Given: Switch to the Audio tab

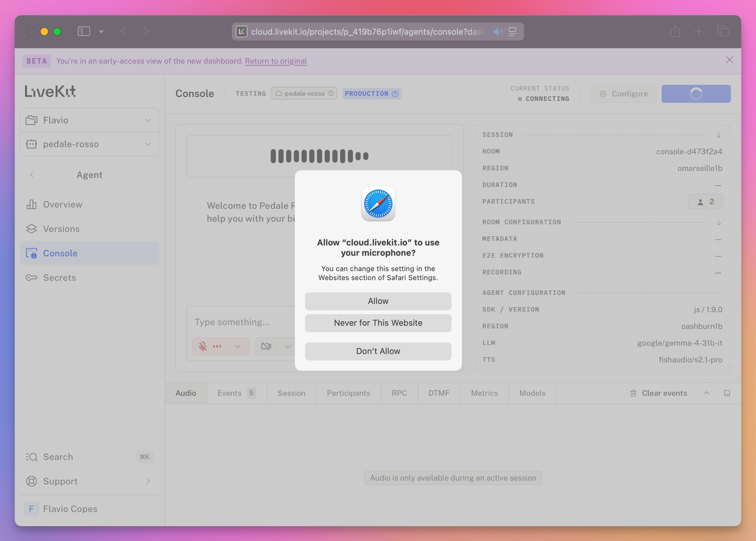Looking at the screenshot, I should click(x=186, y=393).
